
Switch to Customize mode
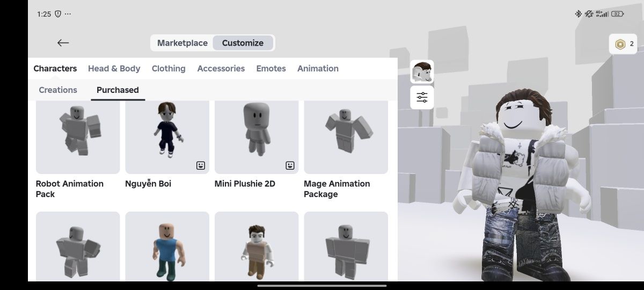pyautogui.click(x=243, y=43)
